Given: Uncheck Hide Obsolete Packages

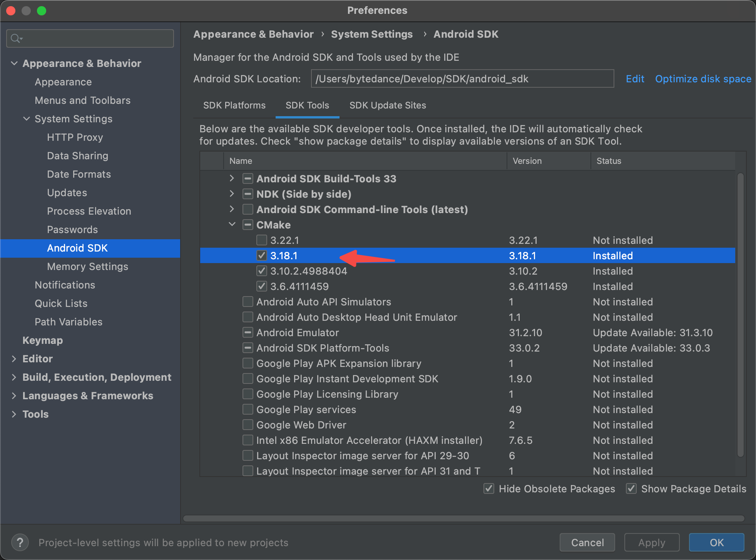Looking at the screenshot, I should tap(489, 488).
